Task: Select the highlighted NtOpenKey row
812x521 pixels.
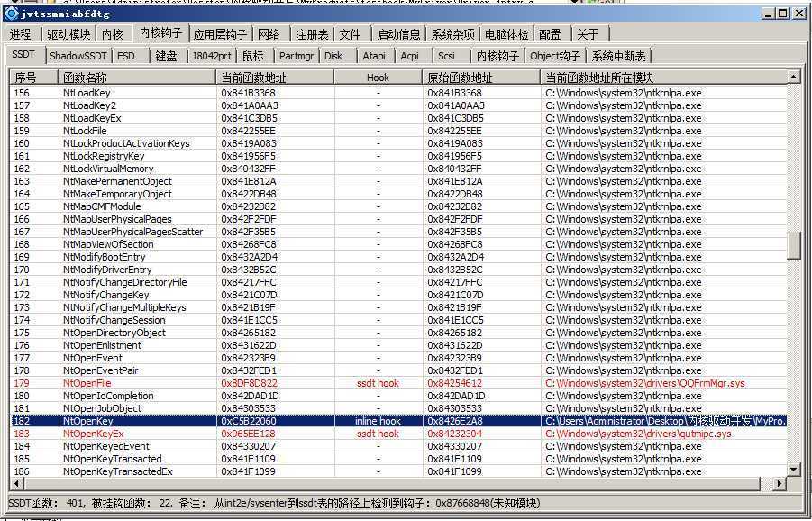Action: coord(398,421)
